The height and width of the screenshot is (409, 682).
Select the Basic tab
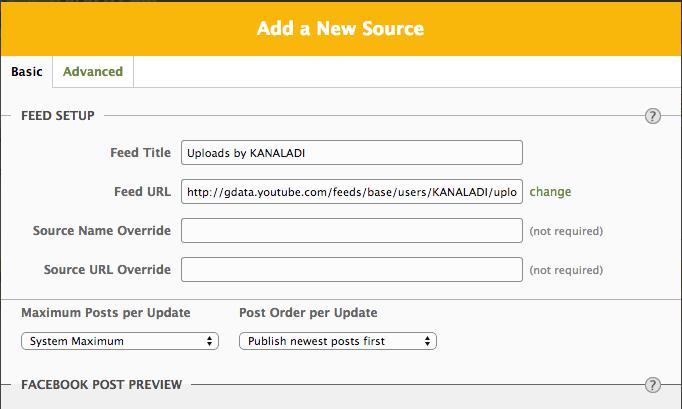pos(26,72)
